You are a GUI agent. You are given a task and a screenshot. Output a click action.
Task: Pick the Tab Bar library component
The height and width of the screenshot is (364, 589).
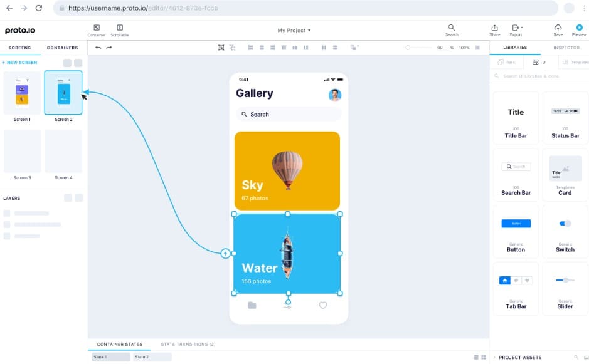tap(516, 289)
